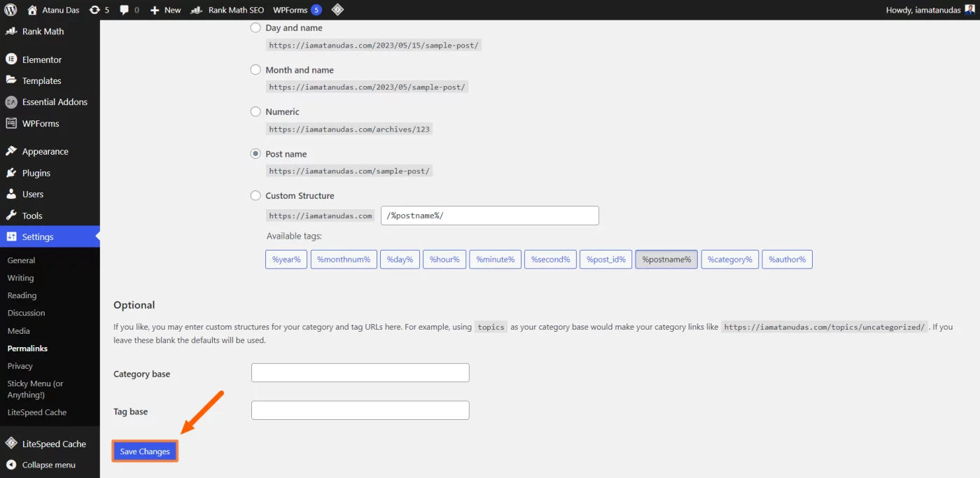Insert the %minute% tag

pyautogui.click(x=496, y=260)
